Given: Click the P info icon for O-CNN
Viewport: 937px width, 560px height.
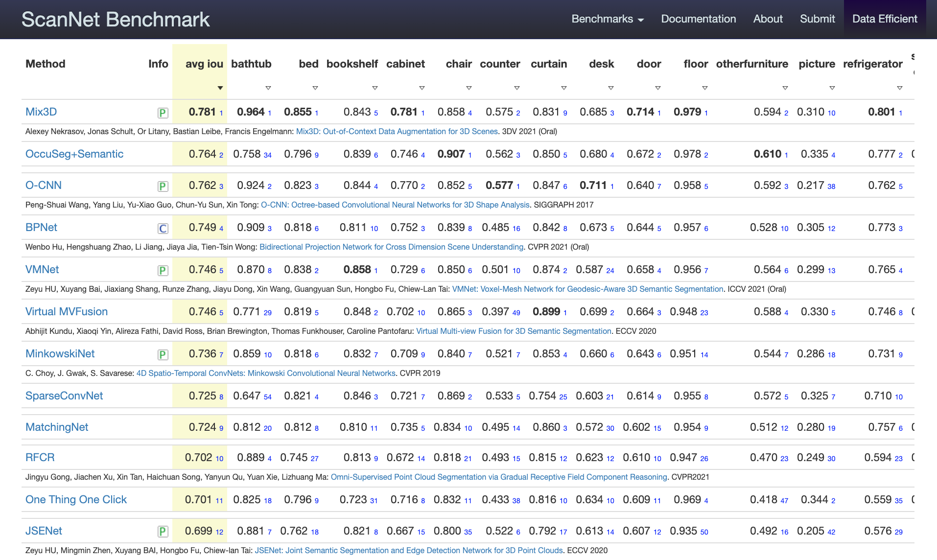Looking at the screenshot, I should click(163, 187).
